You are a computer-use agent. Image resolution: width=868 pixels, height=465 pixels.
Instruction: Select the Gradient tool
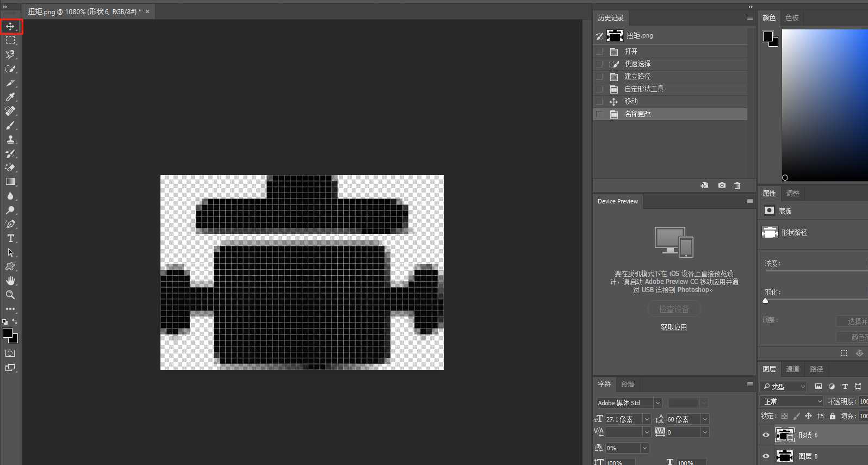(10, 182)
